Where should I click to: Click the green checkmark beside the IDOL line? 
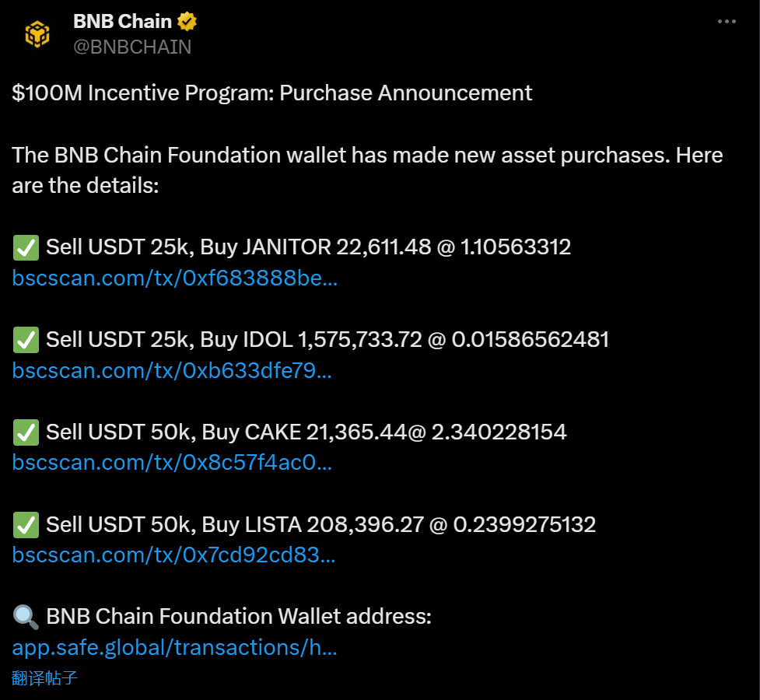26,340
